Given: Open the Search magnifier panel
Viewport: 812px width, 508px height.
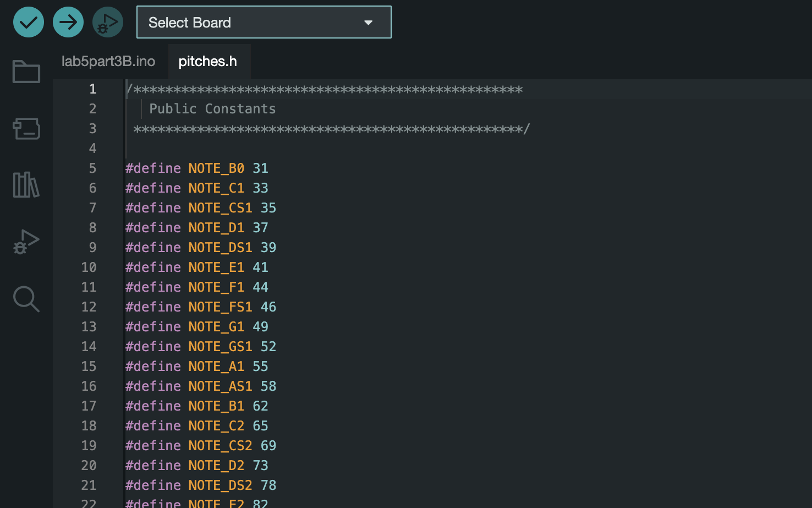Looking at the screenshot, I should coord(26,299).
